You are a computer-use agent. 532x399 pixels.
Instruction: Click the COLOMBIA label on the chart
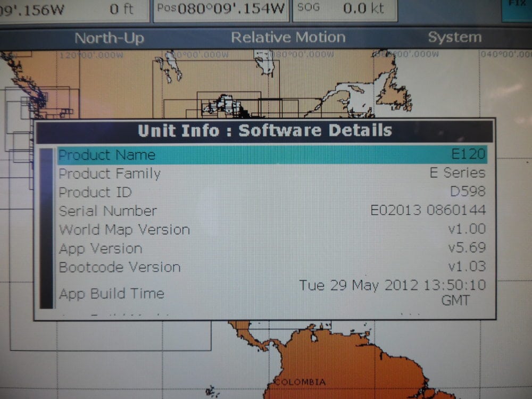[x=300, y=382]
